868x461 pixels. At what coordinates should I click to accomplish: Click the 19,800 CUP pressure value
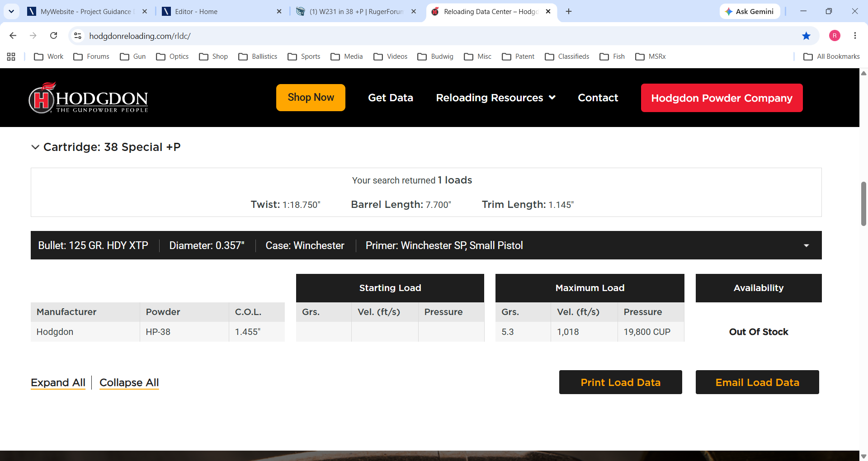tap(647, 332)
